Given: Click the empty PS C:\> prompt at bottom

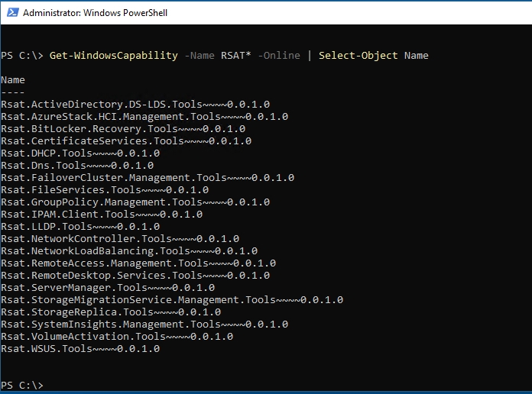Looking at the screenshot, I should (22, 385).
